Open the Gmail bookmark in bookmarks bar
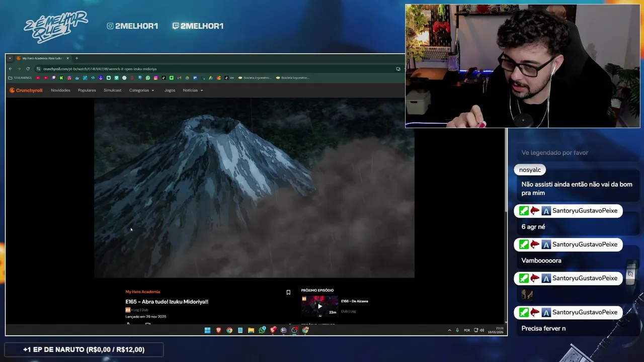This screenshot has width=644, height=362. [x=179, y=78]
